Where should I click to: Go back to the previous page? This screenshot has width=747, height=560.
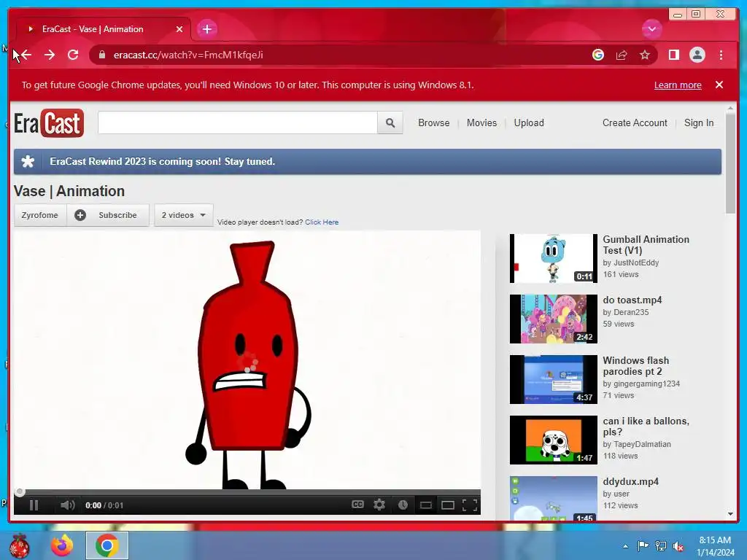26,55
